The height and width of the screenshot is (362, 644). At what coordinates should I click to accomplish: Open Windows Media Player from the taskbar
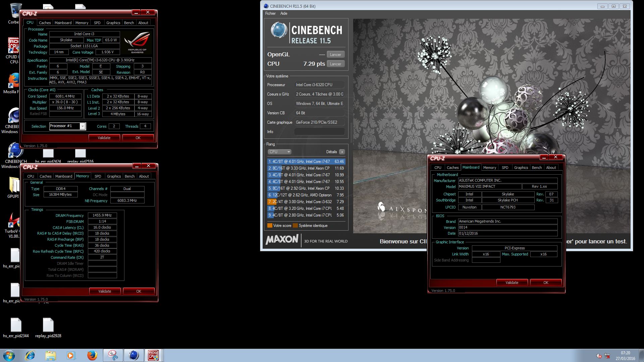(x=71, y=355)
